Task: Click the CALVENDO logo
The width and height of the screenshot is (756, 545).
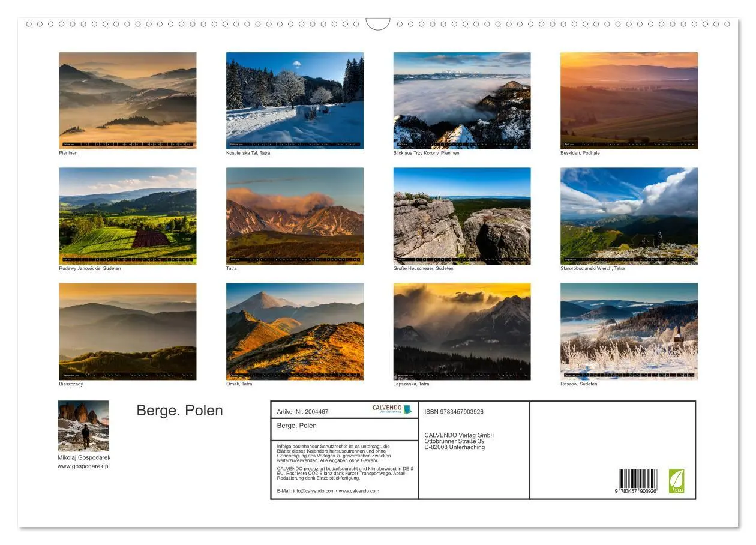Action: click(392, 409)
